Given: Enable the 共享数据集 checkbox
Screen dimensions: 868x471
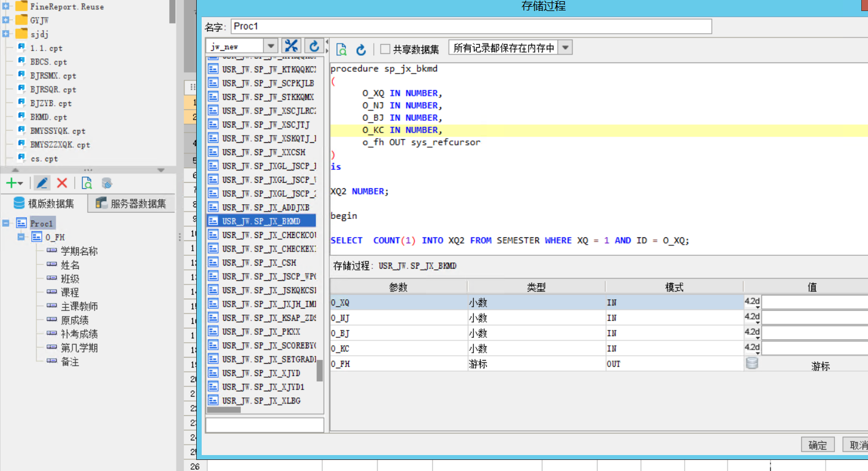Looking at the screenshot, I should pyautogui.click(x=385, y=49).
